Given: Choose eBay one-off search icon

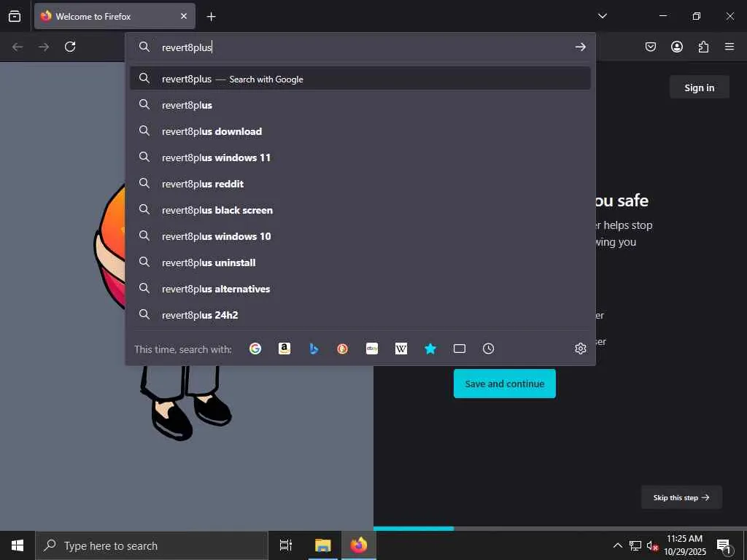Looking at the screenshot, I should (372, 349).
